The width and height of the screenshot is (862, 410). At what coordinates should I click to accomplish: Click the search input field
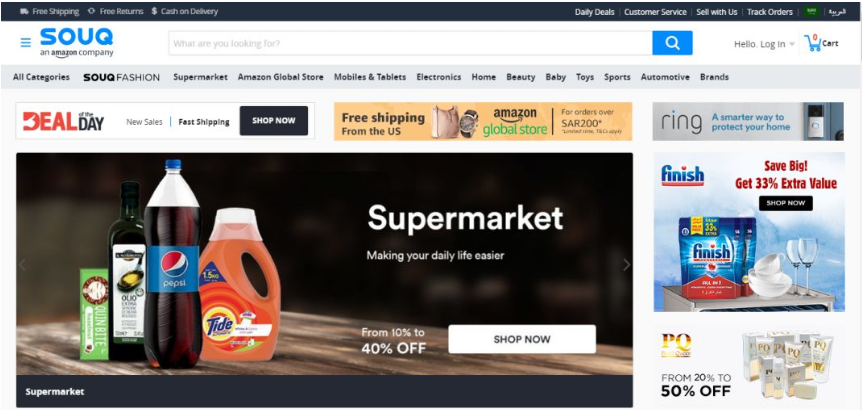click(x=411, y=43)
